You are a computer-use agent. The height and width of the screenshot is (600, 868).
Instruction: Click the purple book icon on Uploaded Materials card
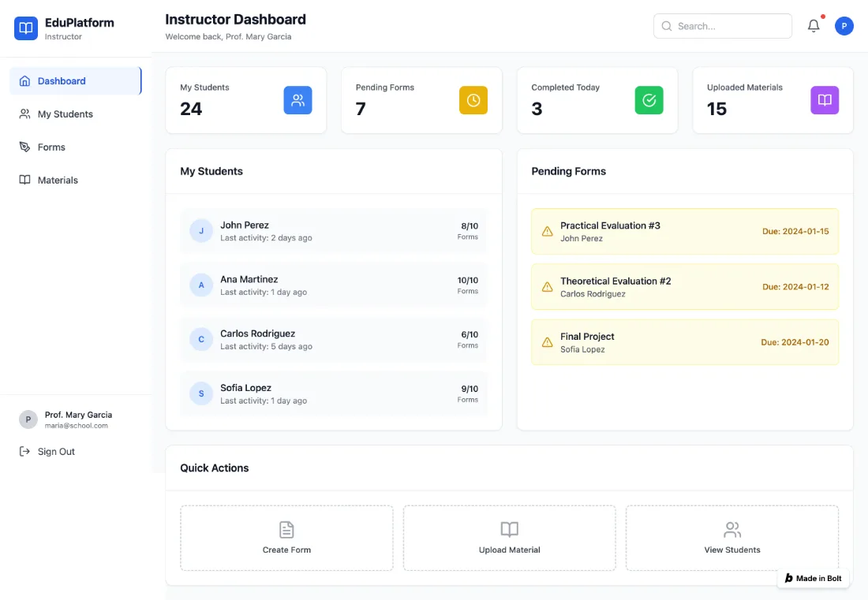click(825, 100)
